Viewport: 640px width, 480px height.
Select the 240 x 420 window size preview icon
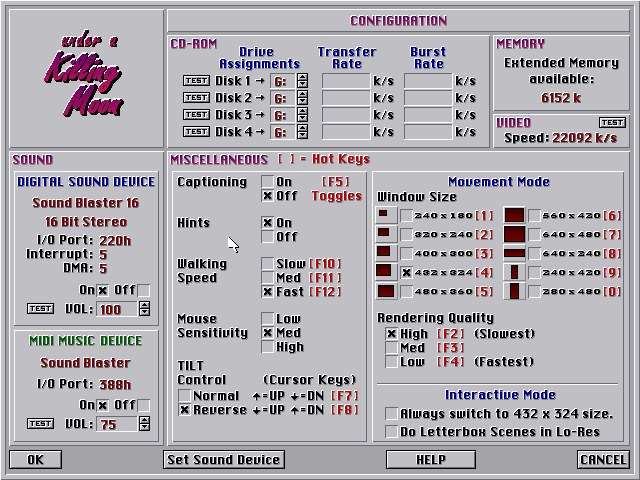(x=514, y=272)
